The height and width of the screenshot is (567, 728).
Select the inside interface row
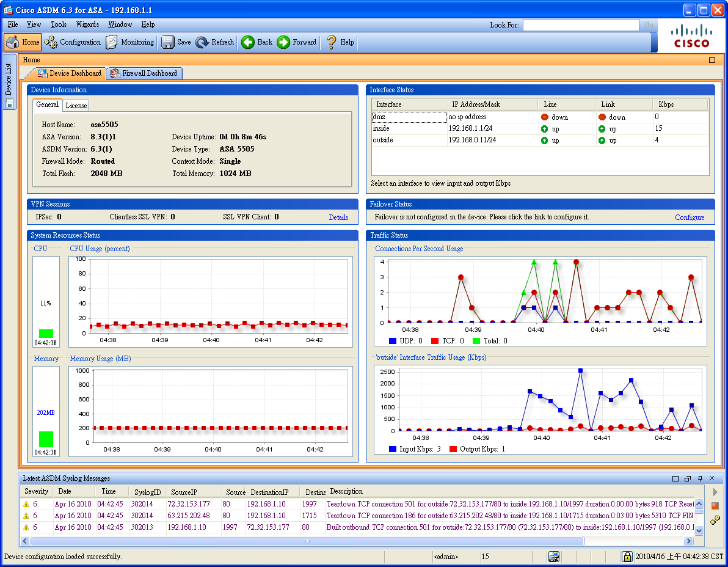(541, 129)
